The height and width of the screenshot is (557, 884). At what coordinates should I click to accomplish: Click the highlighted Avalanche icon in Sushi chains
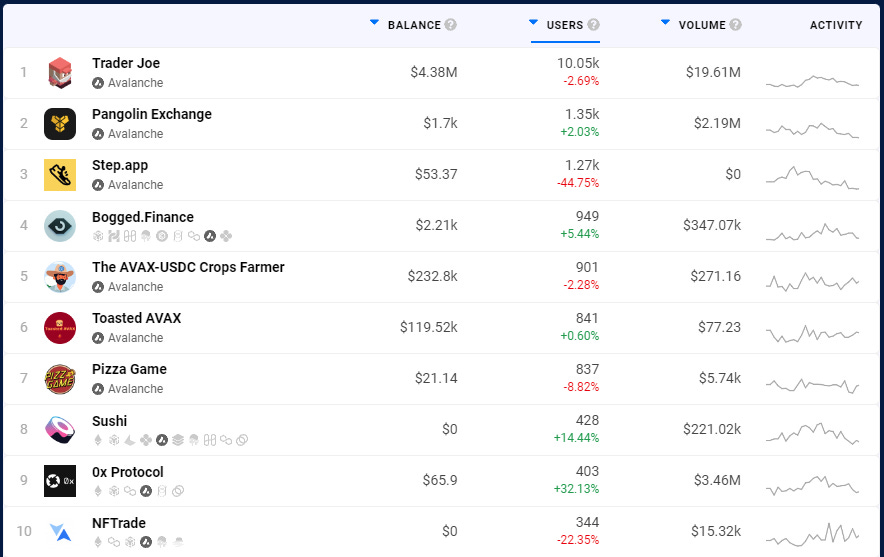click(x=162, y=440)
